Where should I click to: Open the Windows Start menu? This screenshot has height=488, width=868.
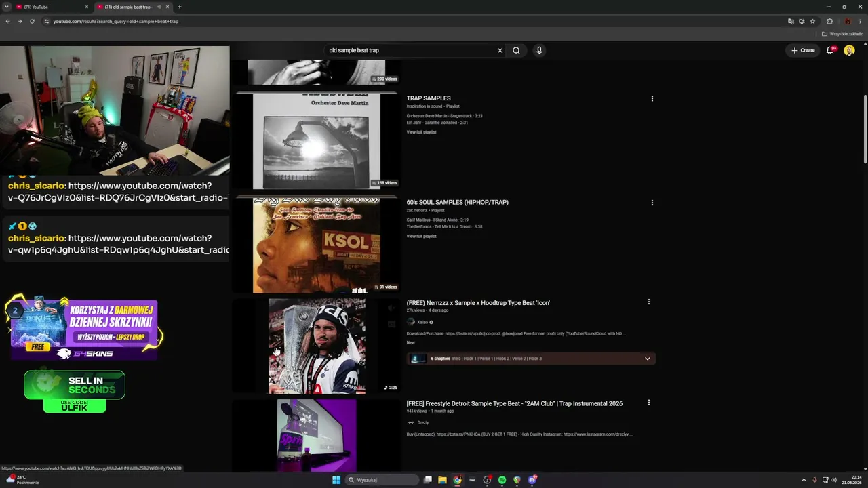pyautogui.click(x=336, y=480)
